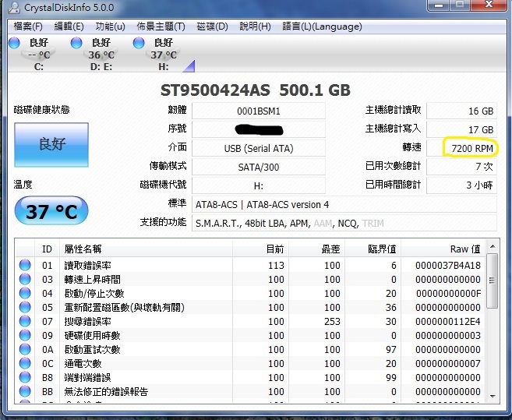Select the 端對端錯誤 attribute row
The width and height of the screenshot is (512, 420).
click(x=250, y=378)
